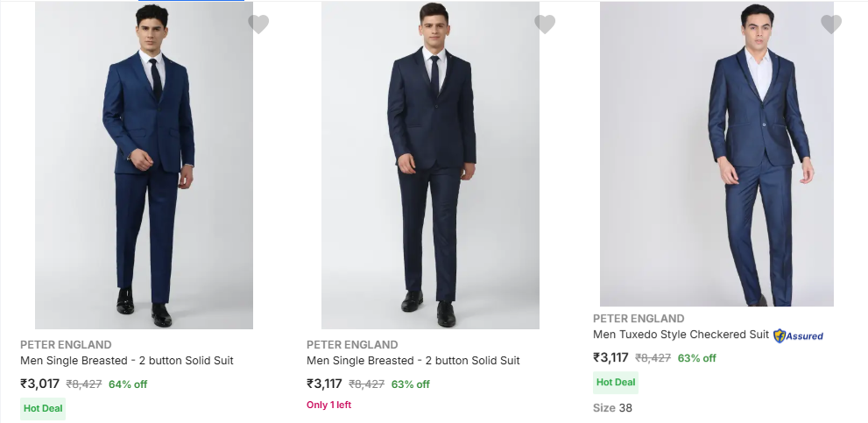The width and height of the screenshot is (868, 423).
Task: Click the Hot Deal tag on the Tuxedo suit
Action: click(x=616, y=383)
